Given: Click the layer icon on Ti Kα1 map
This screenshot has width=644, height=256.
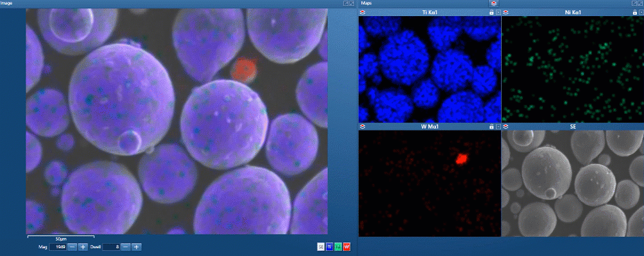Looking at the screenshot, I should point(362,12).
